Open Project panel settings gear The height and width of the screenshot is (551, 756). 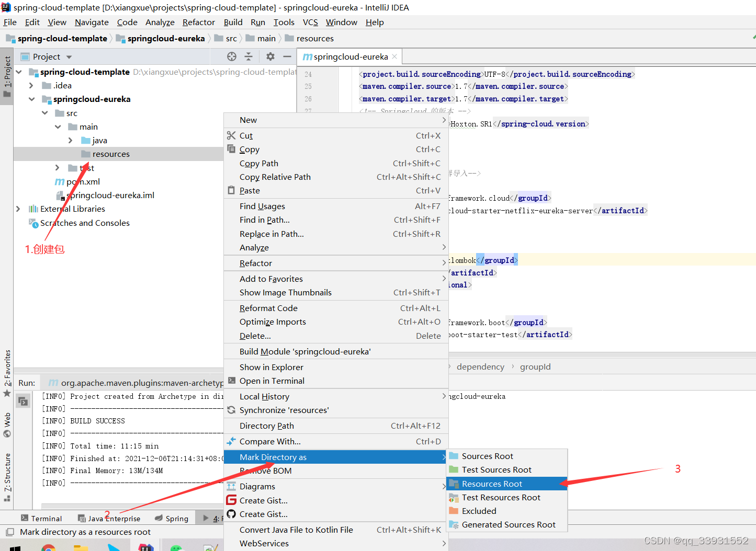[x=270, y=56]
